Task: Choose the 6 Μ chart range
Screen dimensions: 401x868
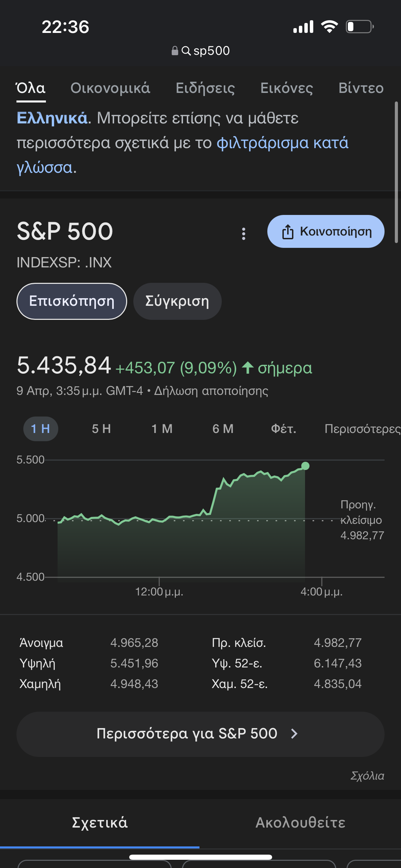Action: (x=223, y=429)
